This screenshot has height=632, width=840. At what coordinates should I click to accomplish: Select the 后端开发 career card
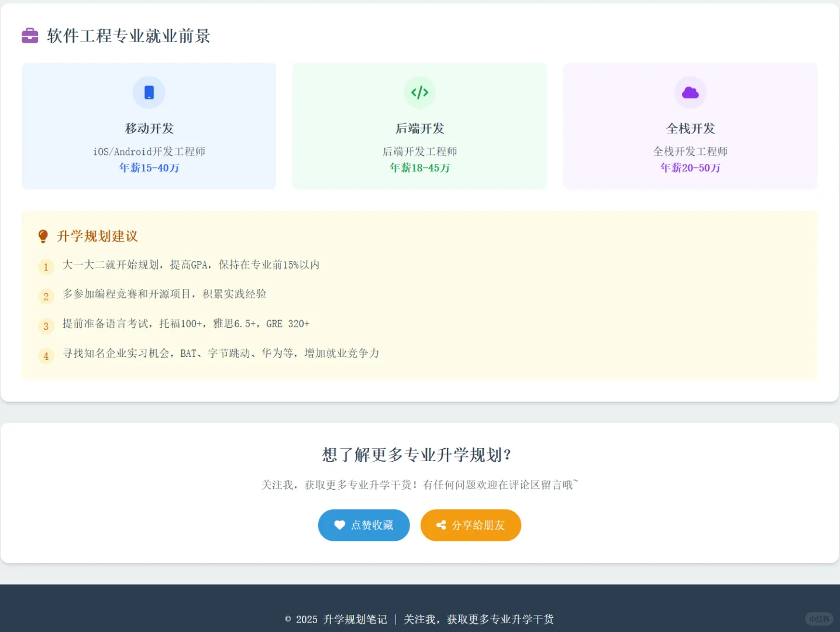[419, 126]
